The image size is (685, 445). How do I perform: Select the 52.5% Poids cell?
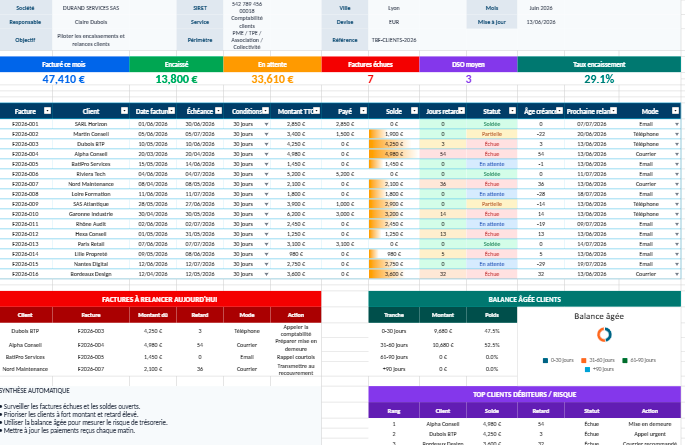click(491, 345)
